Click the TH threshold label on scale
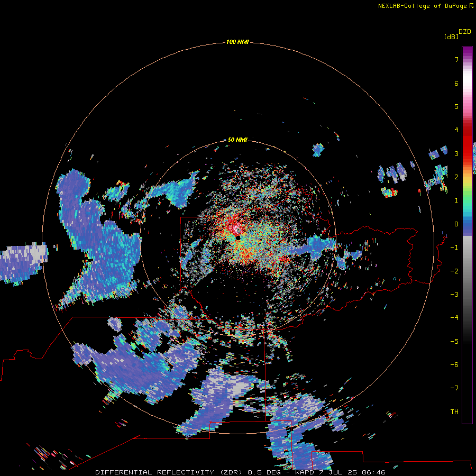The image size is (476, 476). tap(454, 412)
